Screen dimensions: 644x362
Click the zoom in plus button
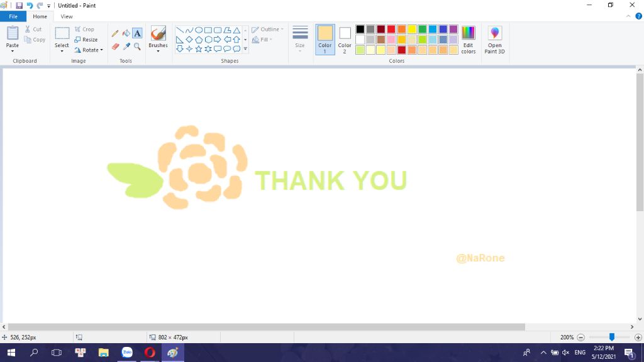[638, 337]
